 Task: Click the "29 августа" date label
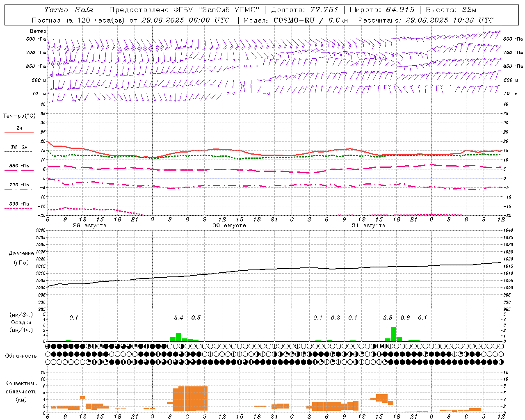(x=90, y=226)
